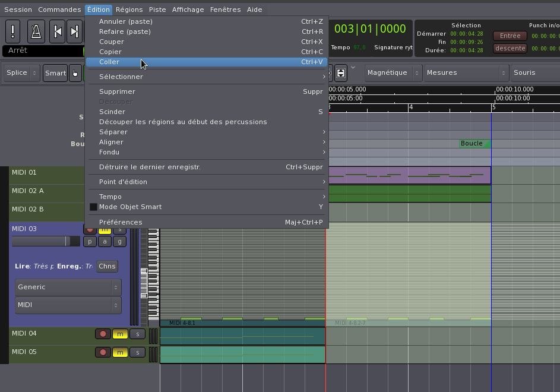Image resolution: width=560 pixels, height=392 pixels.
Task: Jump to session end with skip-to-end button
Action: [74, 31]
